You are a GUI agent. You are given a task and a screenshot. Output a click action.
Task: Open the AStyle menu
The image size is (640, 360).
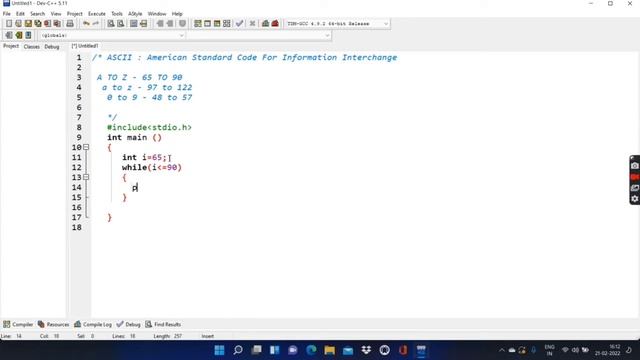pos(135,14)
